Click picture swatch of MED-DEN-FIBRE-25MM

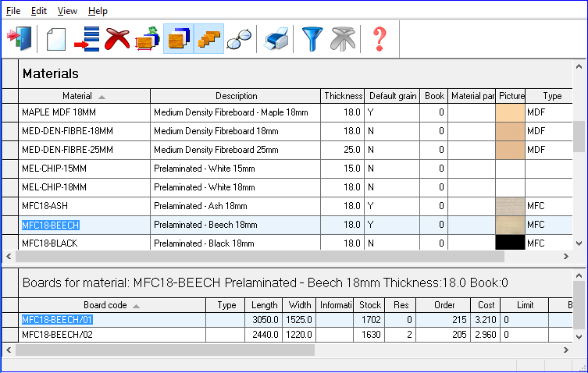point(510,150)
